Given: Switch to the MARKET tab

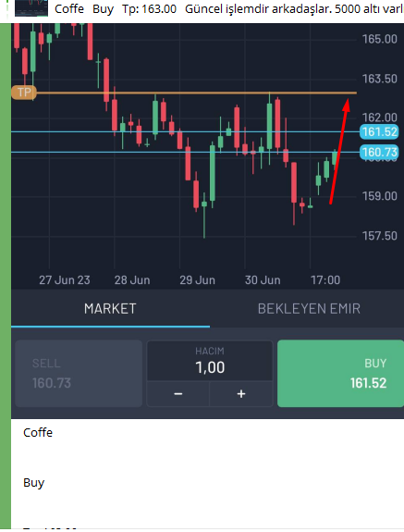Looking at the screenshot, I should (x=110, y=309).
